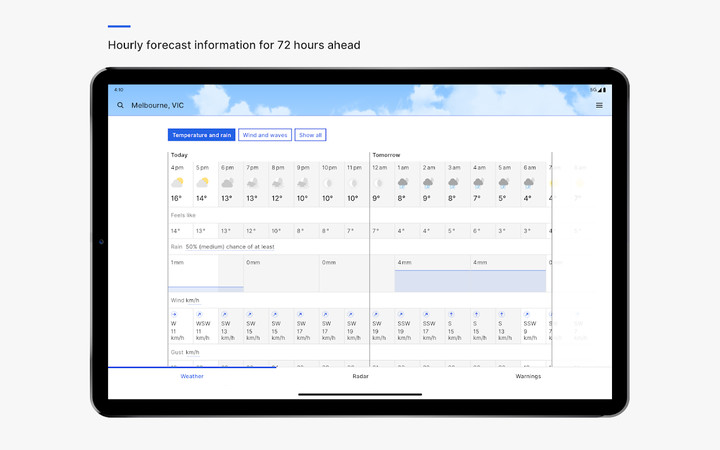Click the 12am hour label
Screen dimensions: 720x450
(x=380, y=168)
